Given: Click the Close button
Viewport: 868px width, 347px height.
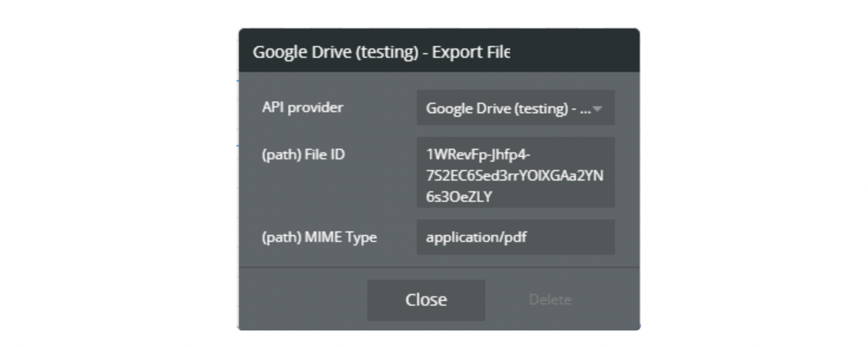Looking at the screenshot, I should tap(426, 300).
